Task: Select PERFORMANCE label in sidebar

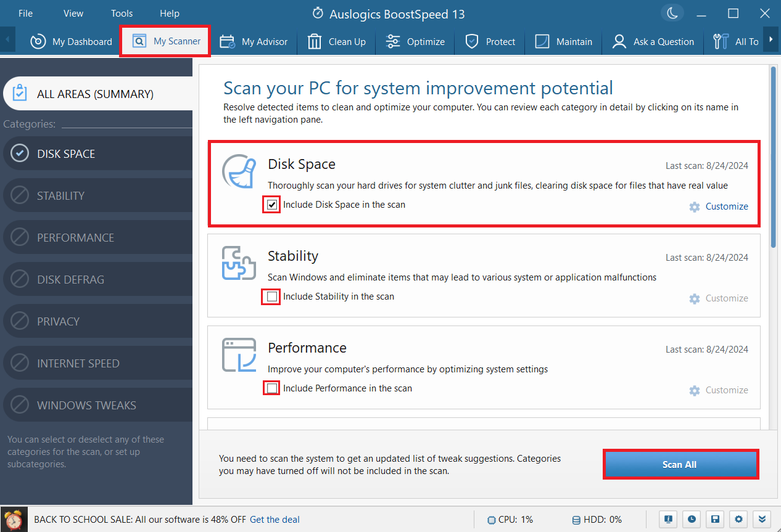Action: click(76, 237)
